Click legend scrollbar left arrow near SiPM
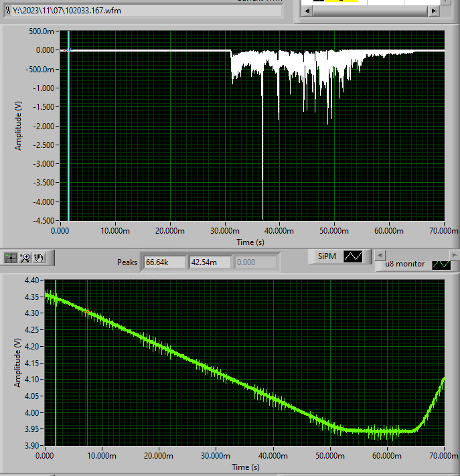Viewport: 460px width, 476px height. pos(380,256)
